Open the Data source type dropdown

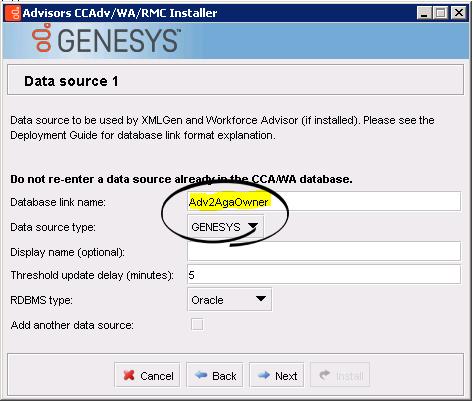(226, 227)
